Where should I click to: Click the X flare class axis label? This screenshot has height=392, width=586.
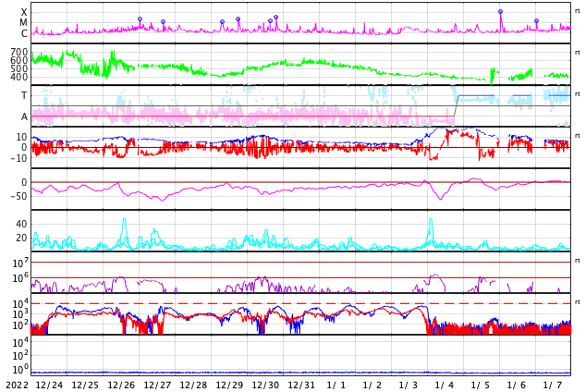click(x=24, y=12)
